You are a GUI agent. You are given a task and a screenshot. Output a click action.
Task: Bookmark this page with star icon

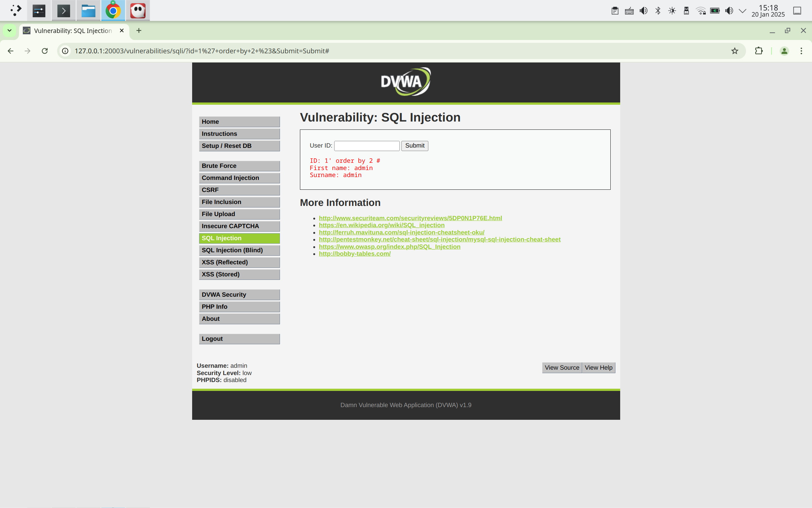[735, 51]
